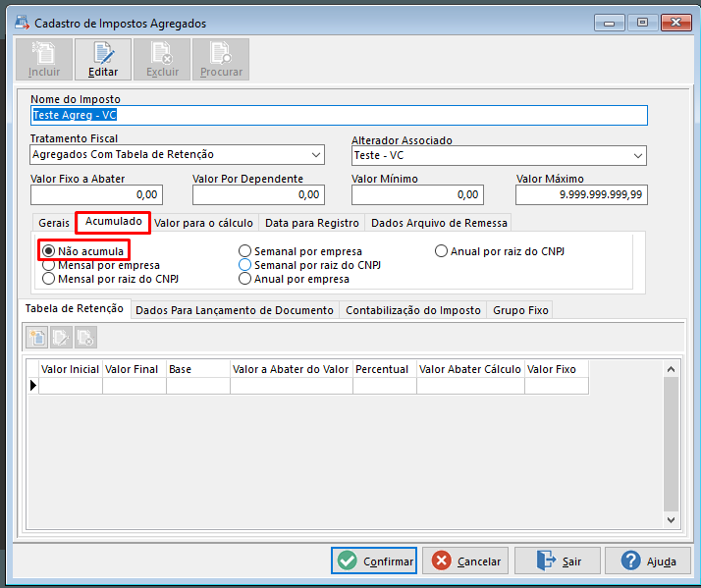Open Contabilização do Imposto tab
701x588 pixels.
(x=413, y=310)
